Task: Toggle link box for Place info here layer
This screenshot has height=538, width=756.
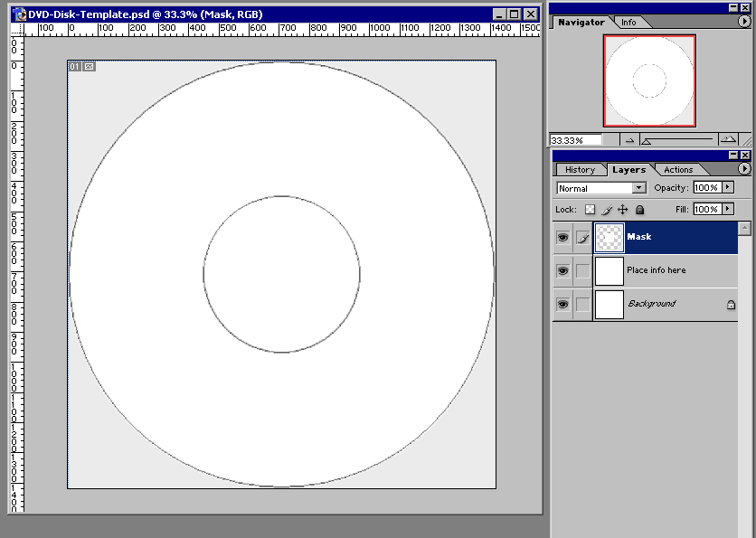Action: 583,271
